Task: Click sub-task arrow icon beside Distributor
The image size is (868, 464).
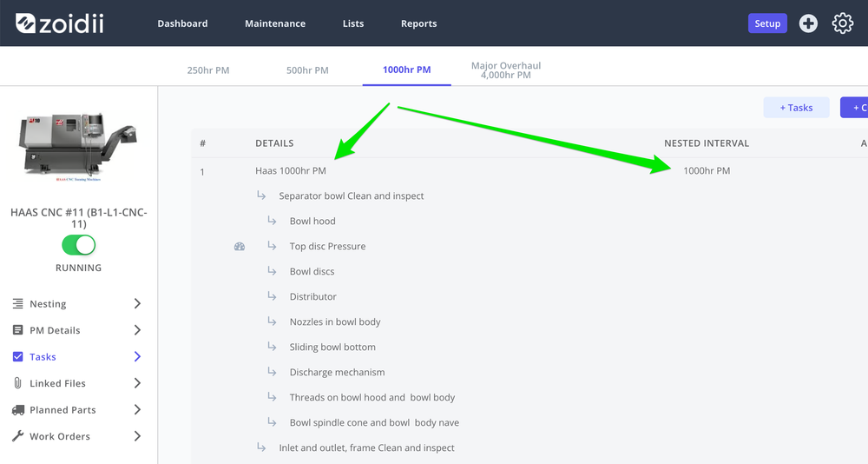Action: pos(272,295)
